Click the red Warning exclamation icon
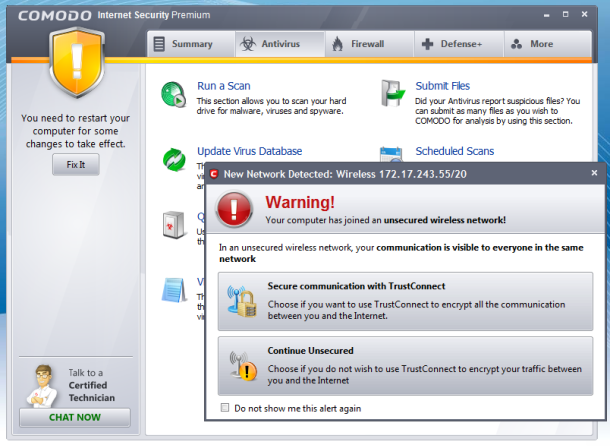 coord(234,209)
